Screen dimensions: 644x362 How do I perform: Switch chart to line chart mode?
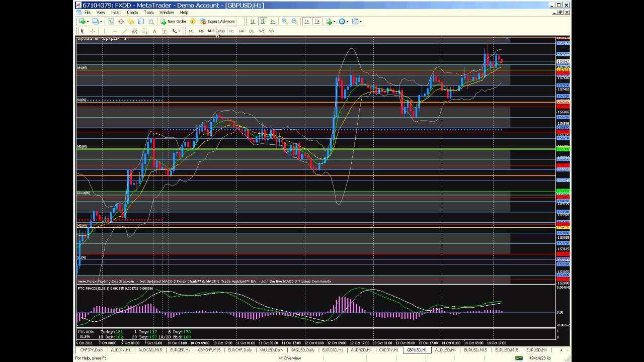[273, 21]
